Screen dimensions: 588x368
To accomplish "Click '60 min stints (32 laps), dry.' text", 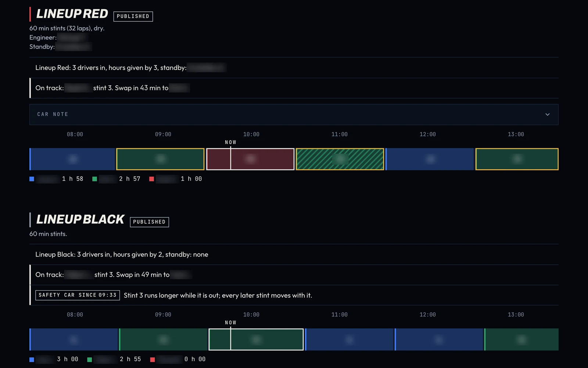I will coord(67,28).
